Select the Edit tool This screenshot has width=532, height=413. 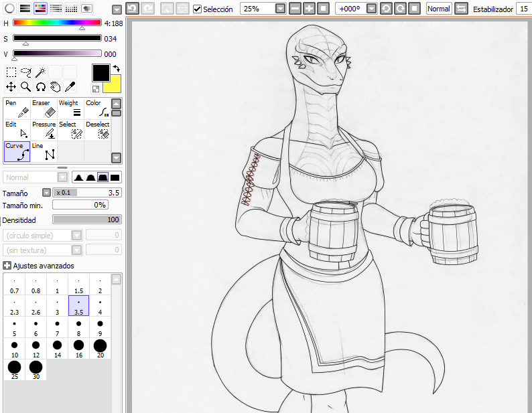pos(17,130)
